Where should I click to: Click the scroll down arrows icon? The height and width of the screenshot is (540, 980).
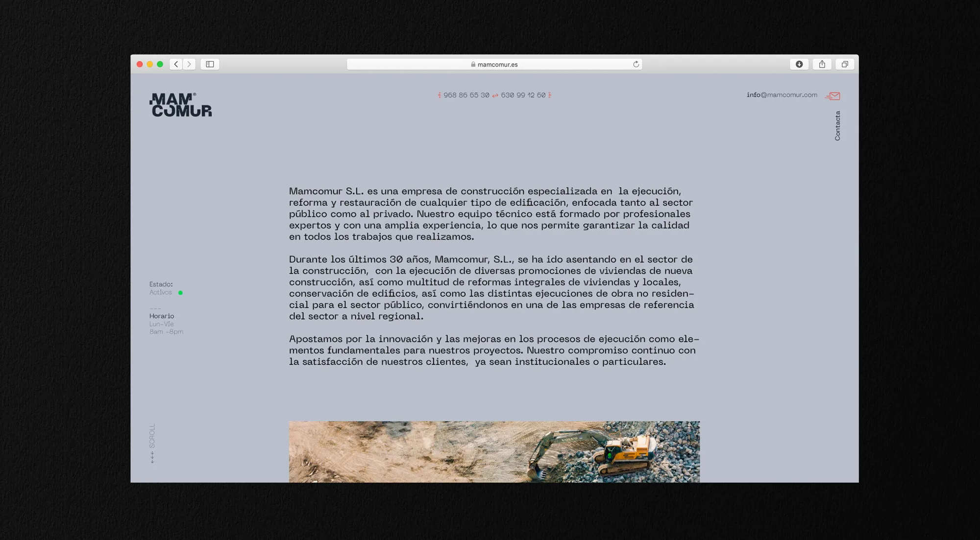pos(152,457)
